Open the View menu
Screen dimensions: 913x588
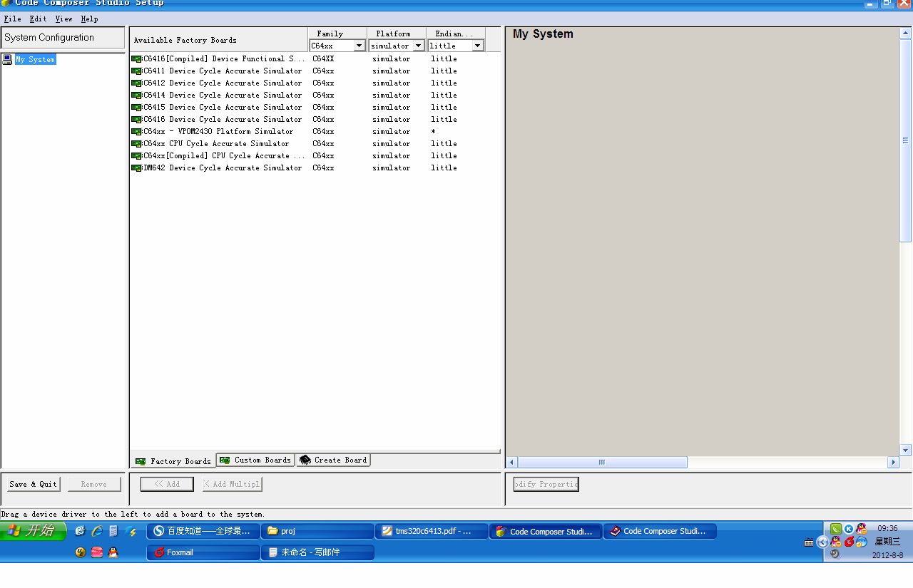coord(63,19)
